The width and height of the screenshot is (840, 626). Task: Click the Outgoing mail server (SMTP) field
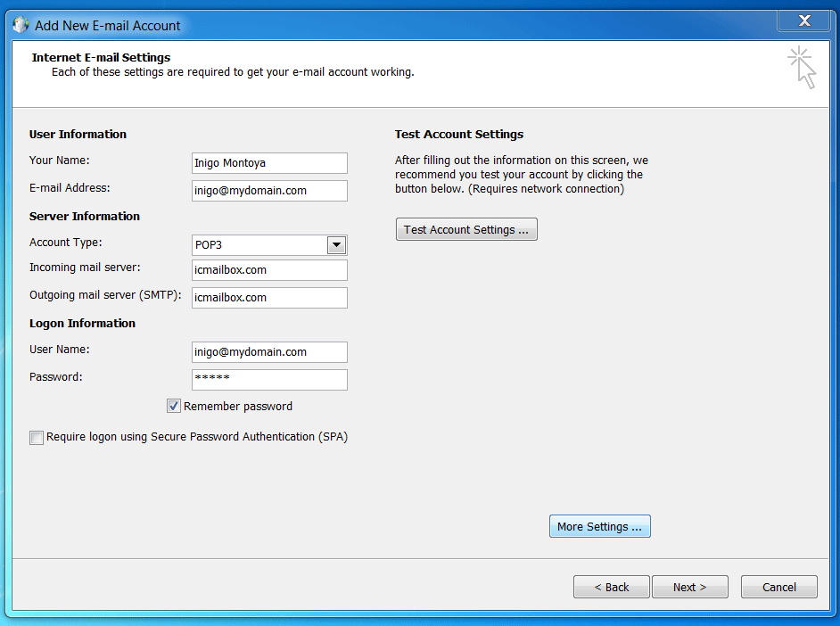(x=269, y=298)
